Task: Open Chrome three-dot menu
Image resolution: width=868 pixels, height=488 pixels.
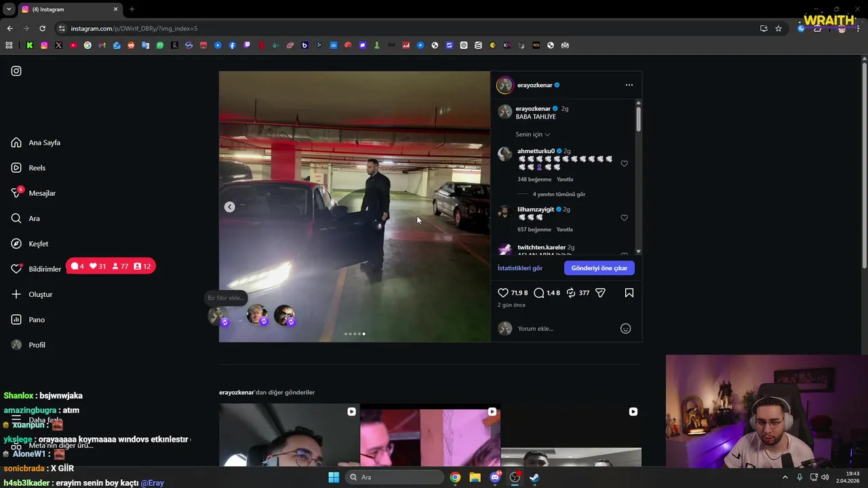Action: pos(858,28)
